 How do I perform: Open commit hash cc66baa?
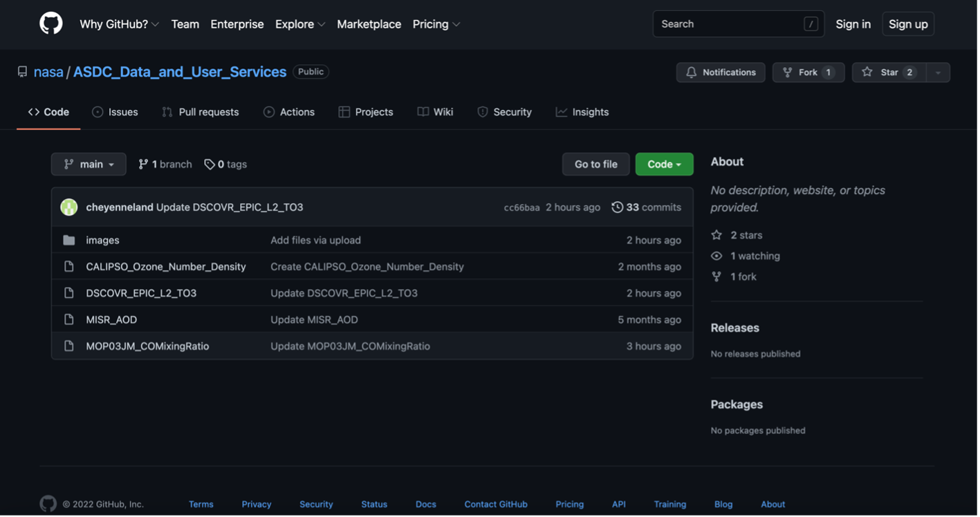tap(521, 207)
